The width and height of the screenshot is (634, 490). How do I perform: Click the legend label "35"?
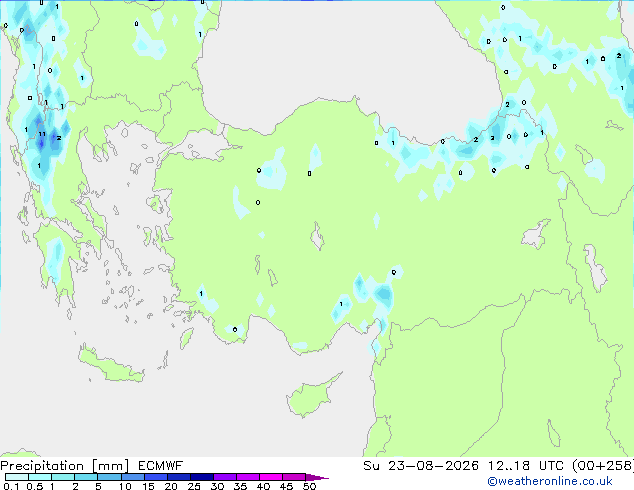[240, 486]
